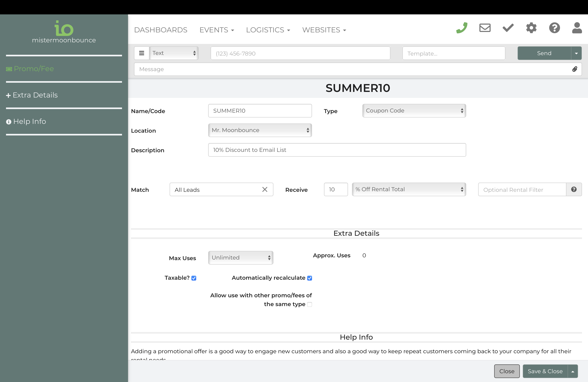Expand the Max Uses dropdown
The image size is (588, 382).
click(241, 258)
